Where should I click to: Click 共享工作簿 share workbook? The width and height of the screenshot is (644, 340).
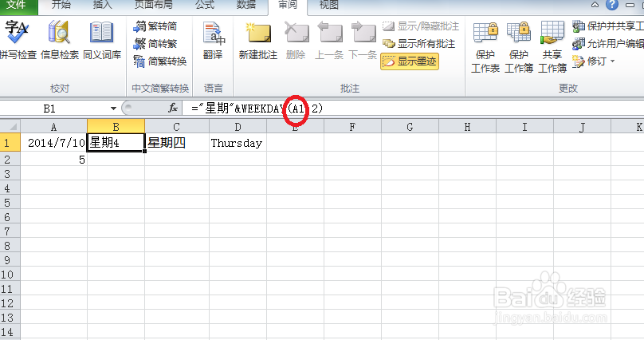coord(552,47)
